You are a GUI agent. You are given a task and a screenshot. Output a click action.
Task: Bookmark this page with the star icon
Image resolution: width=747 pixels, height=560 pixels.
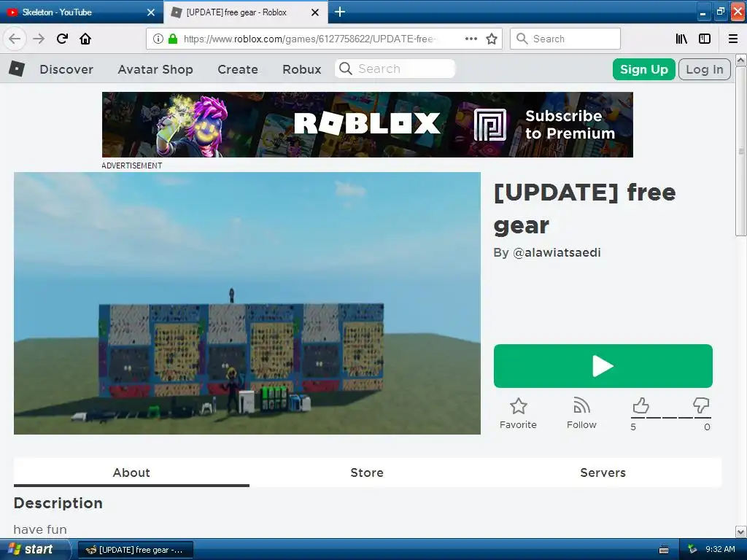(x=492, y=39)
